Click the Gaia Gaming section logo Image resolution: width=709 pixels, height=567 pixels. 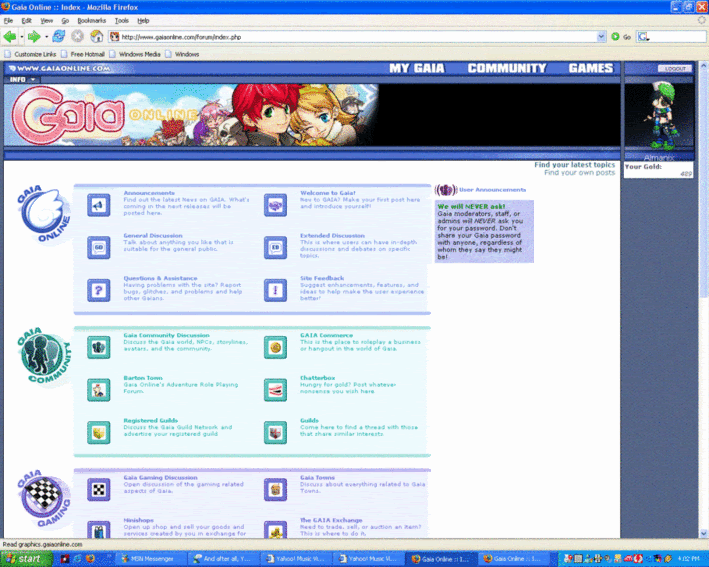pyautogui.click(x=44, y=499)
